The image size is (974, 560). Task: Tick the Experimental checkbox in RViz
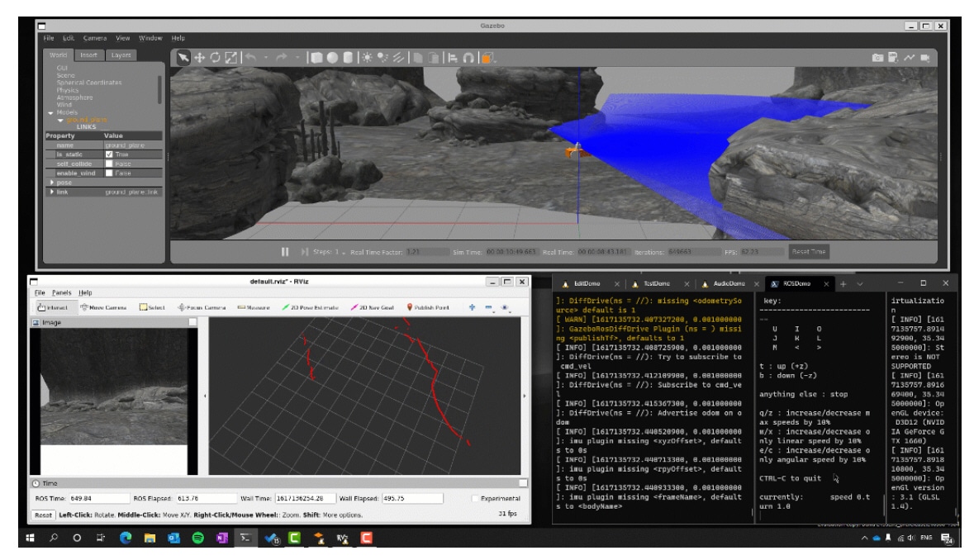pos(476,499)
